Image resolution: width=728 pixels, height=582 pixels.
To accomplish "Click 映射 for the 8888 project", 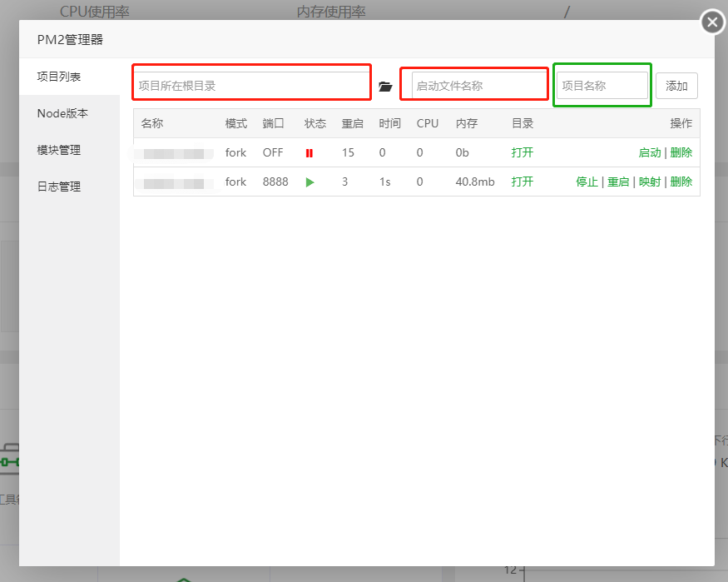I will click(x=650, y=182).
